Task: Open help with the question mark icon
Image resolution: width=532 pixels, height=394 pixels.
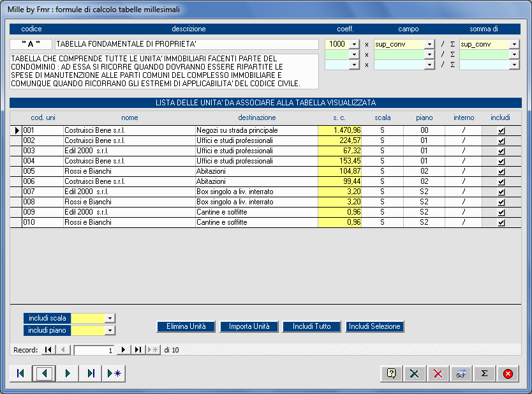Action: pos(391,374)
